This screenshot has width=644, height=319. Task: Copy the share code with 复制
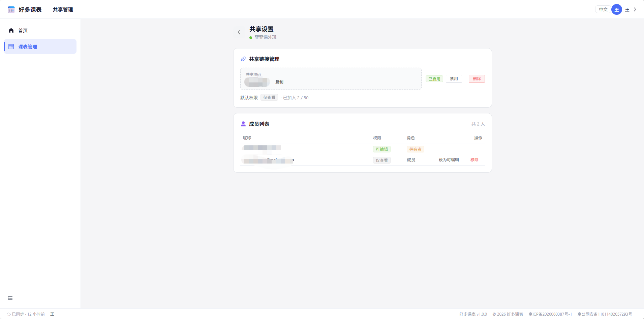(279, 82)
